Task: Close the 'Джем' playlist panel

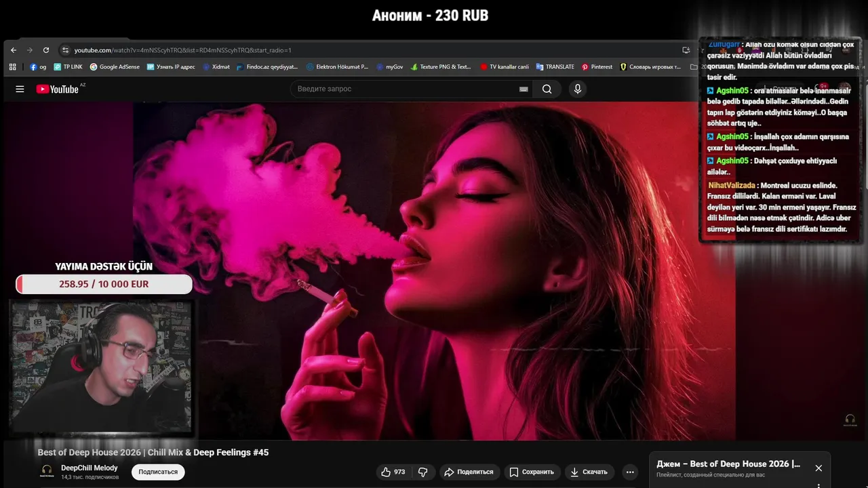Action: [818, 468]
